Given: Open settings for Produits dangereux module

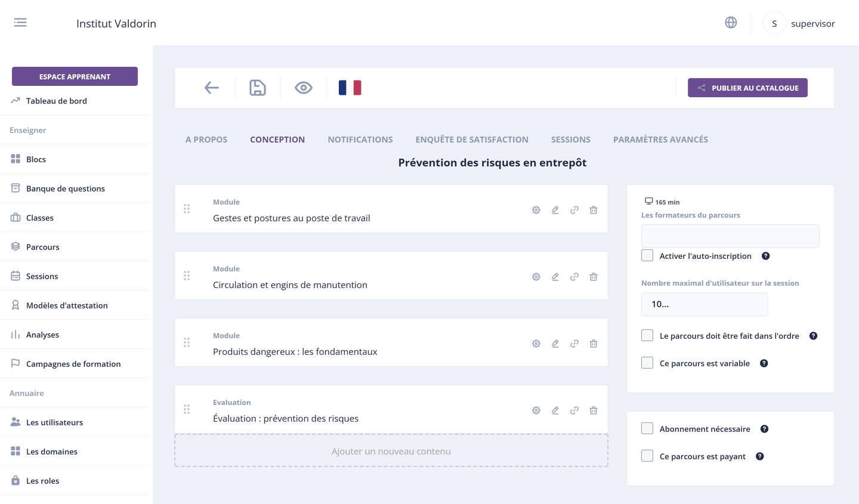Looking at the screenshot, I should (x=536, y=344).
